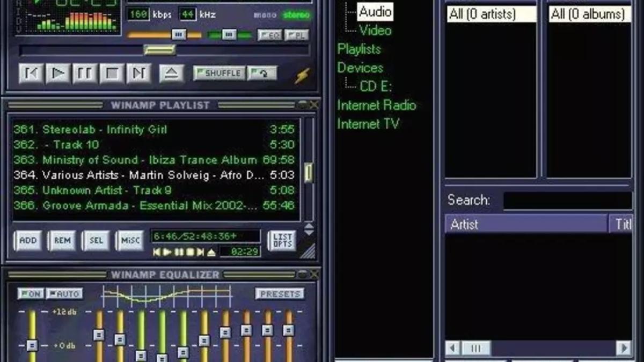
Task: Turn on the equalizer with the ON button
Action: (31, 294)
